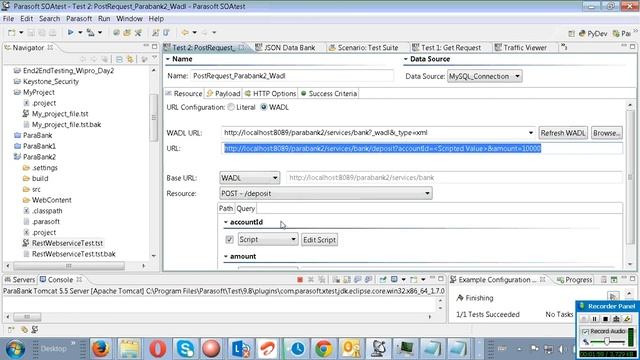The width and height of the screenshot is (640, 360).
Task: Click the Run Test toolbar icon
Action: point(71,32)
